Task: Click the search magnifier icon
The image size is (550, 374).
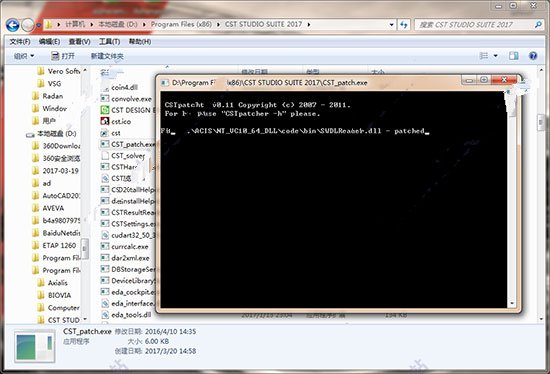Action: pyautogui.click(x=538, y=25)
